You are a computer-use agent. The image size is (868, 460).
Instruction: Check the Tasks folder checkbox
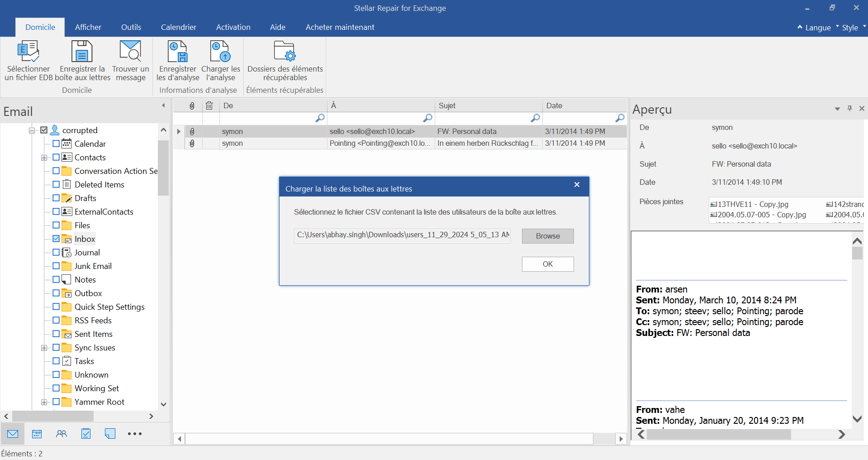click(56, 361)
